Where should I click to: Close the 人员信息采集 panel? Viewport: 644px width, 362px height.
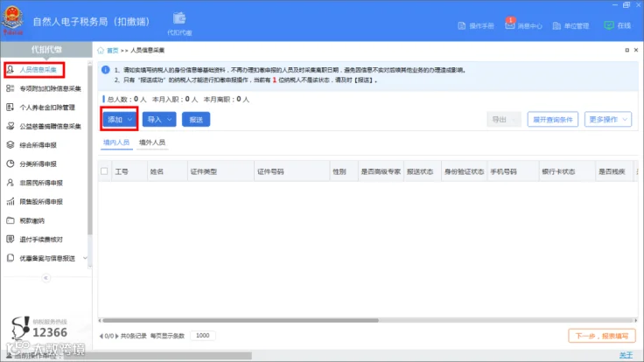pos(636,50)
